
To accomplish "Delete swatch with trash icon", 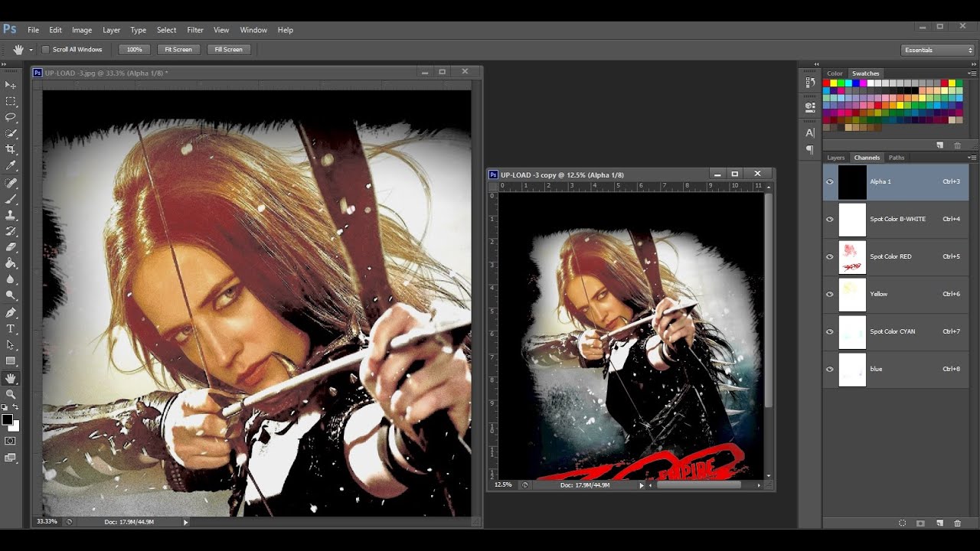I will [x=957, y=145].
